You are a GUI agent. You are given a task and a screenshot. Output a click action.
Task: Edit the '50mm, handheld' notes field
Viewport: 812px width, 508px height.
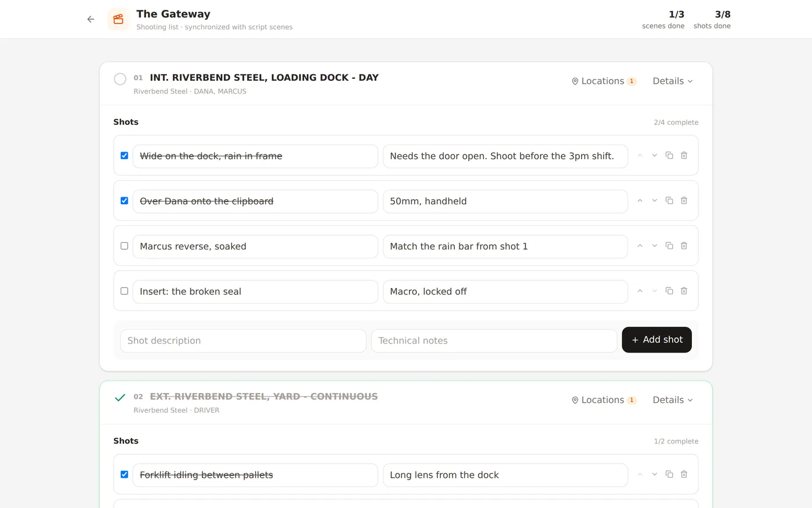(x=505, y=201)
